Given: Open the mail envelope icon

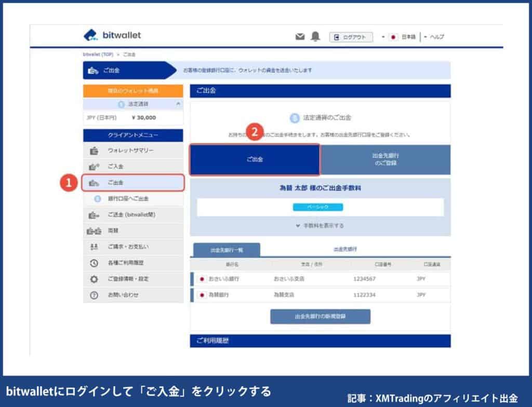Looking at the screenshot, I should click(300, 36).
